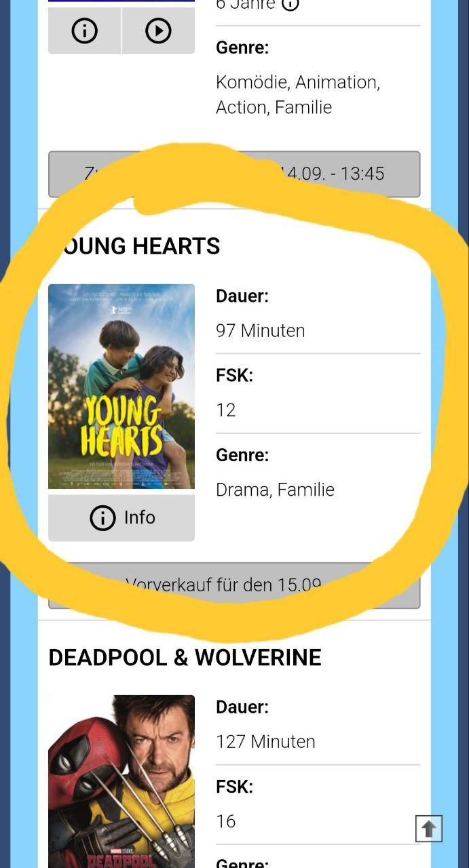
Task: Click the FSK 16 rating value
Action: 226,821
